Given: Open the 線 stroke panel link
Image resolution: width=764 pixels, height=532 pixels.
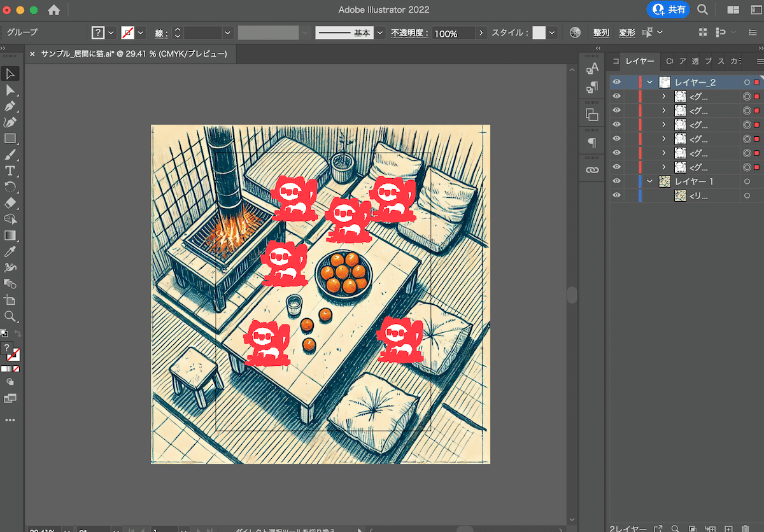Looking at the screenshot, I should tap(161, 32).
